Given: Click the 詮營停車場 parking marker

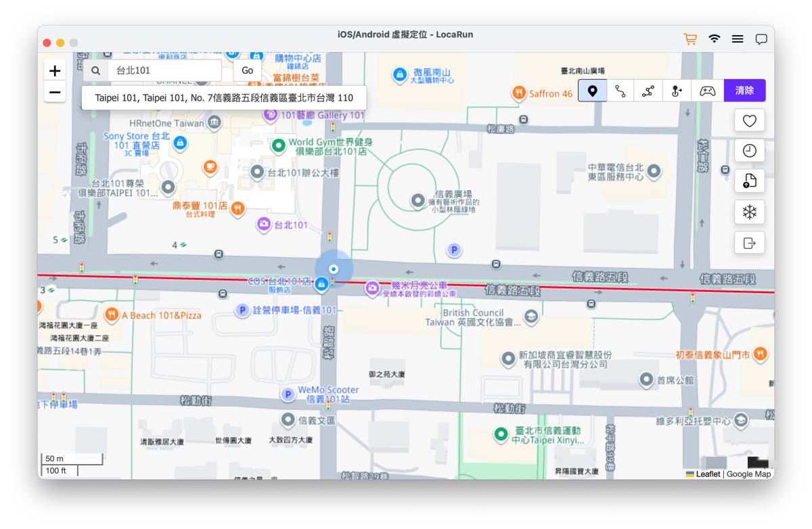Looking at the screenshot, I should tap(242, 310).
